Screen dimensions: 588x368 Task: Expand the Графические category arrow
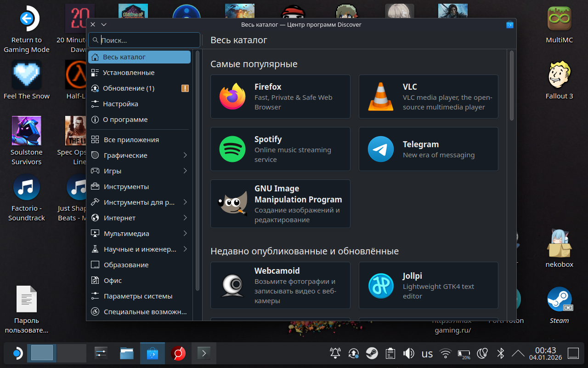[x=185, y=155]
